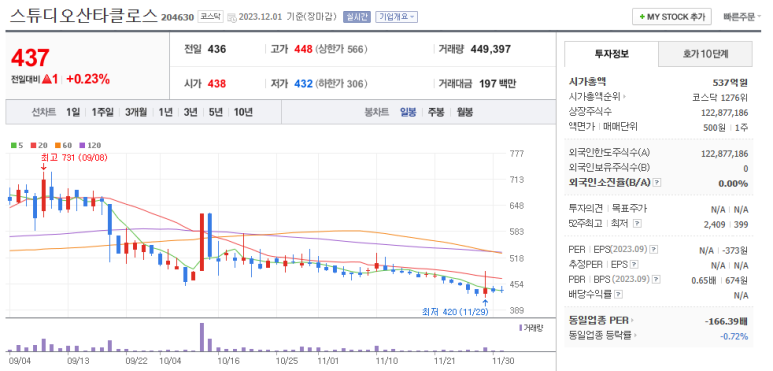The width and height of the screenshot is (773, 371).
Task: Click the 거래대금 value 197 백만
Action: click(497, 84)
